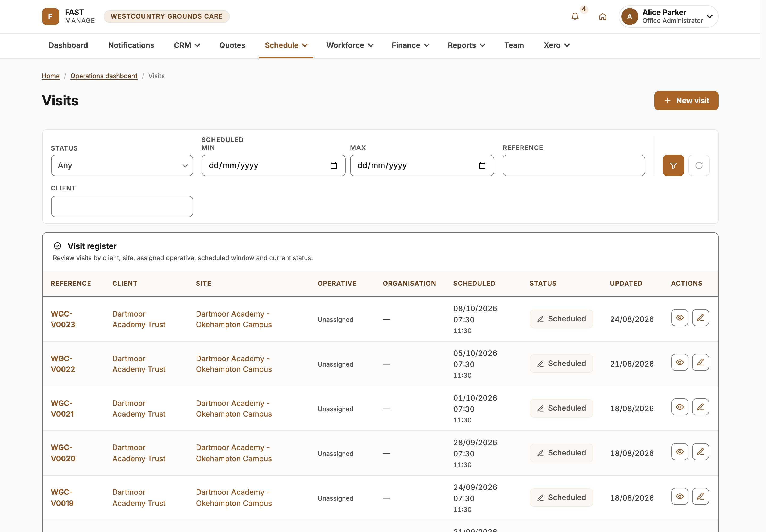Screen dimensions: 766x532
Task: Edit visit WGC-V0023 with pencil icon
Action: pos(700,318)
